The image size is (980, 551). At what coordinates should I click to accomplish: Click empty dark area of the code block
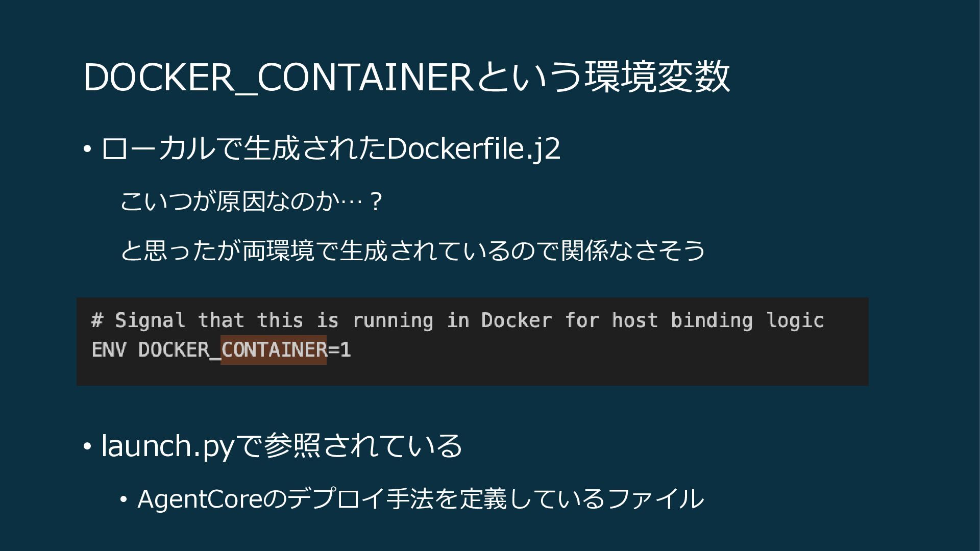click(x=612, y=362)
